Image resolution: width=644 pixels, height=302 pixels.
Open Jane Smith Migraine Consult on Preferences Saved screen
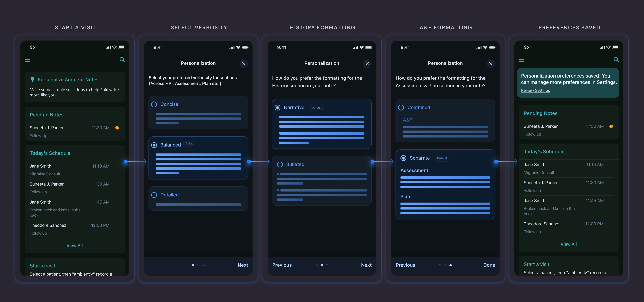pos(569,168)
